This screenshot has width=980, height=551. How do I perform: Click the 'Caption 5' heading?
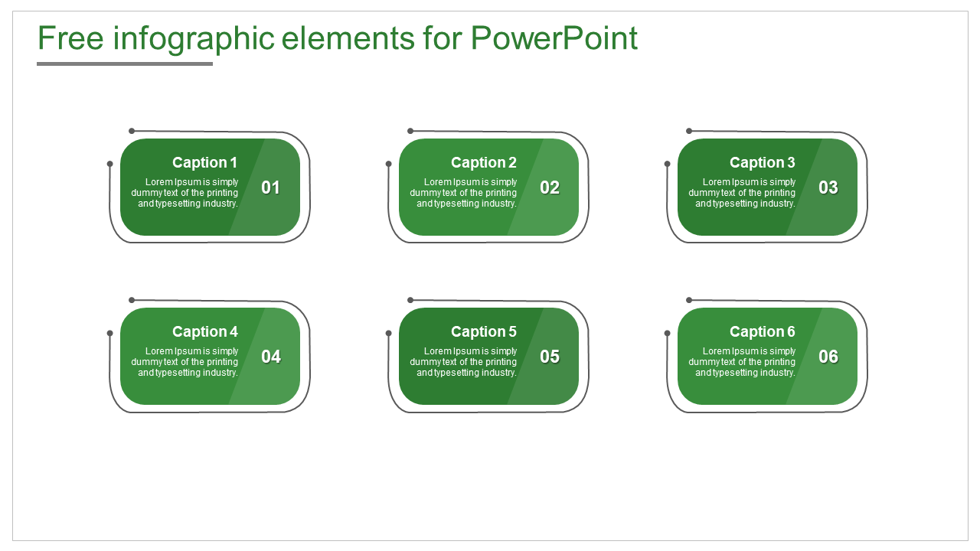[484, 331]
